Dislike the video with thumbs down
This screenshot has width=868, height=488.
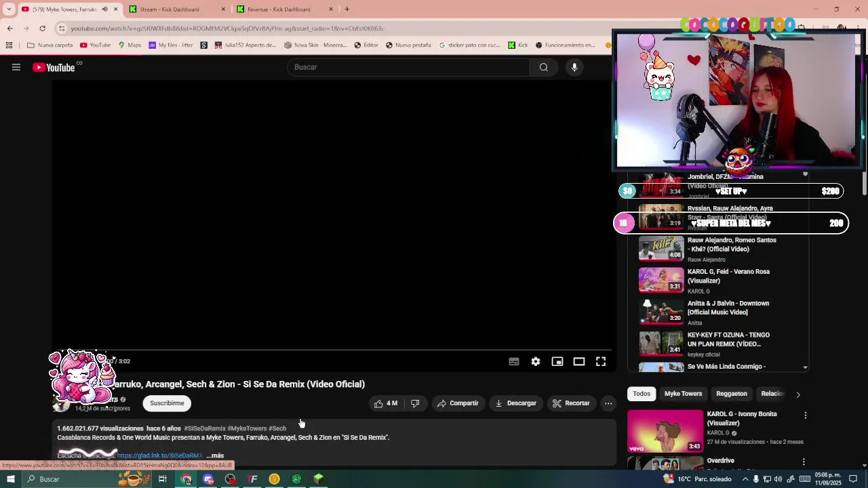click(x=415, y=403)
